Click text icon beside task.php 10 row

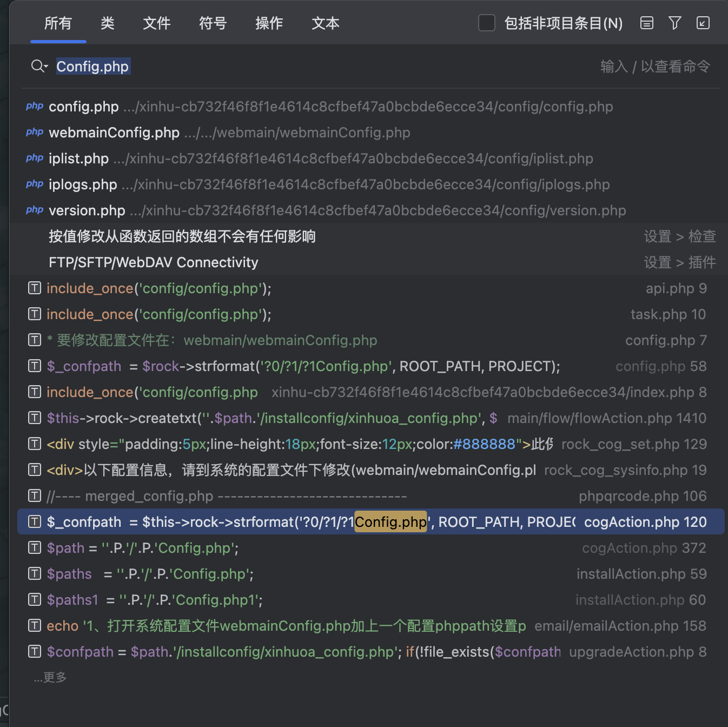coord(35,314)
